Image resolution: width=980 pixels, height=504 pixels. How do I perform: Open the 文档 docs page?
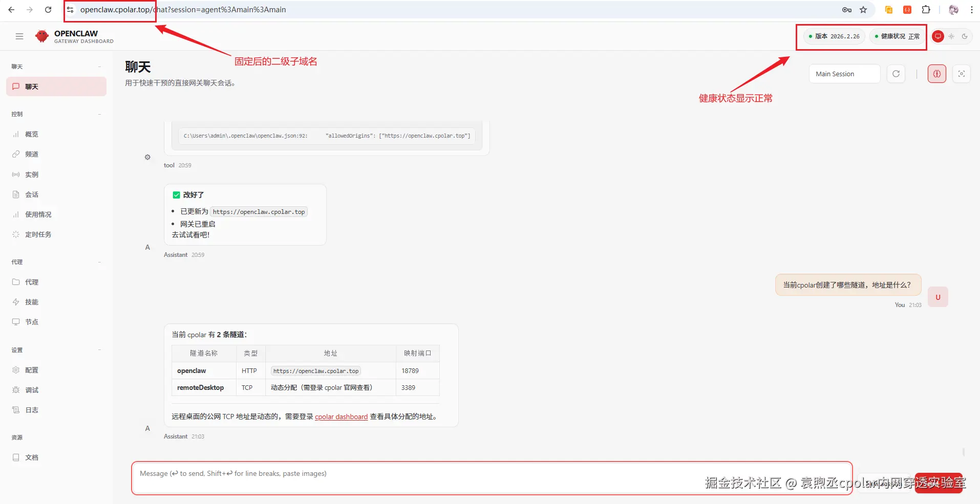(x=56, y=457)
